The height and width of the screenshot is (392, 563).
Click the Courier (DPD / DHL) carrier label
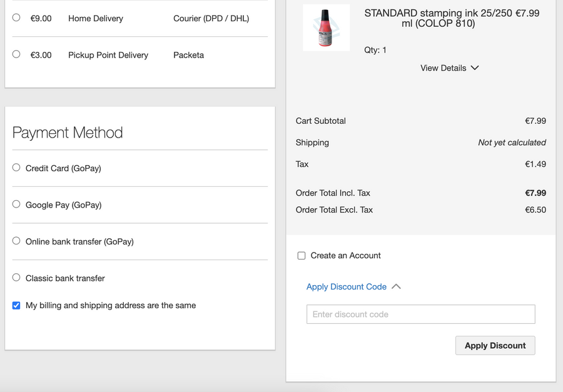[x=211, y=19]
